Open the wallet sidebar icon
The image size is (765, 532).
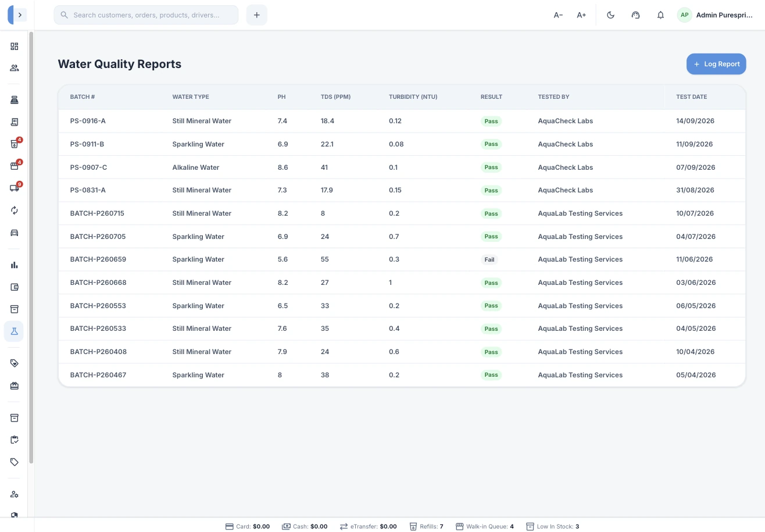click(14, 287)
